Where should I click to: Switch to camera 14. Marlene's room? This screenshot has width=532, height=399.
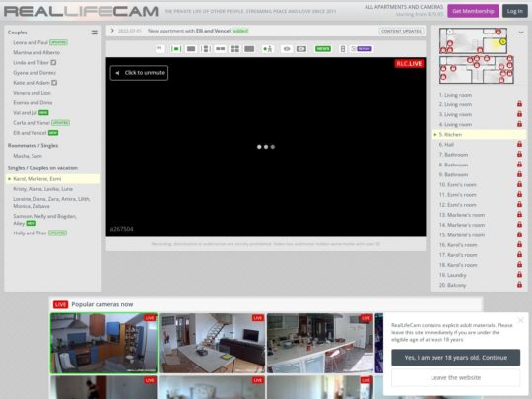pos(461,225)
